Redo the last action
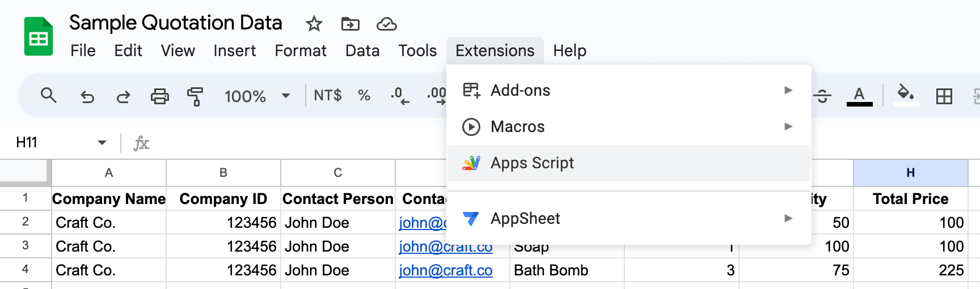This screenshot has height=289, width=980. point(123,96)
